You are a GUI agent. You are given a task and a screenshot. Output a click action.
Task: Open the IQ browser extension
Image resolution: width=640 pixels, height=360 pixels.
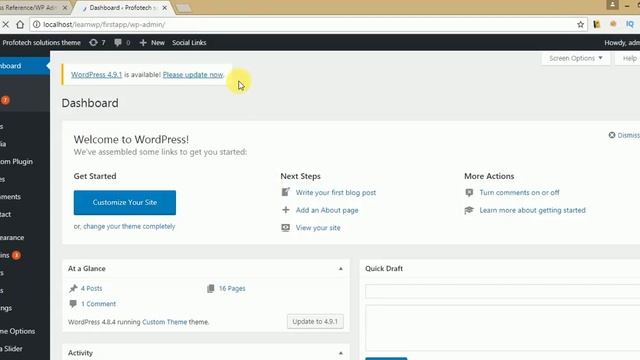pyautogui.click(x=630, y=24)
